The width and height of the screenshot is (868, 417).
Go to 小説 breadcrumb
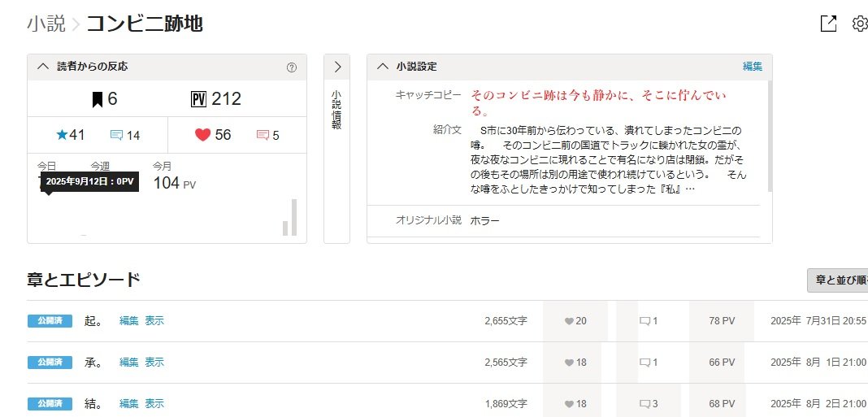46,24
